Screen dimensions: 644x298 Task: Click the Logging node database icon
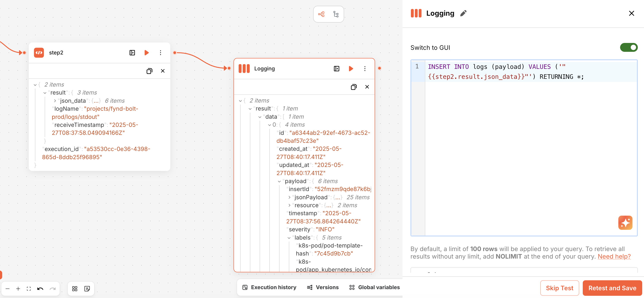[244, 69]
